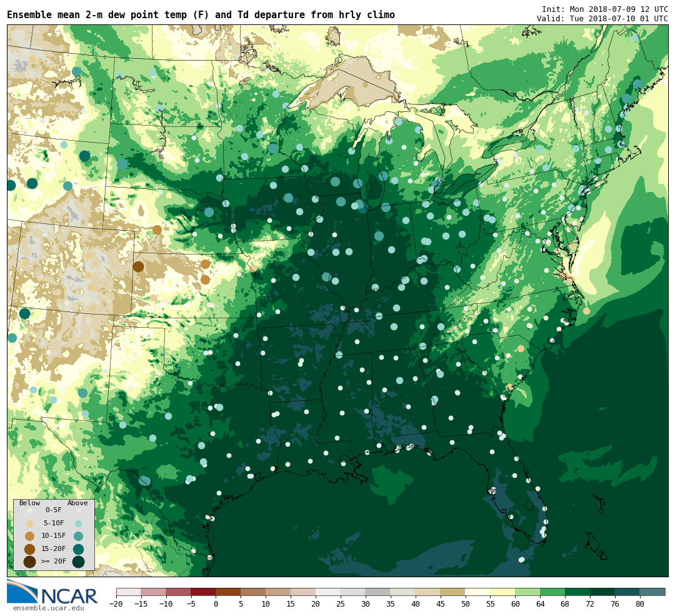This screenshot has height=616, width=675.
Task: Pick the 40 to 45 beige swatch
Action: pos(428,592)
